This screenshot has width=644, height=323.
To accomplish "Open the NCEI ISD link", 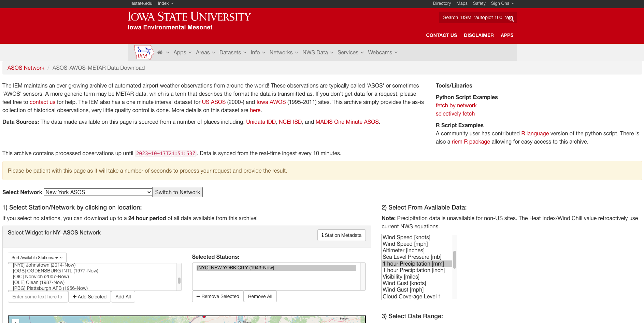I will (290, 122).
